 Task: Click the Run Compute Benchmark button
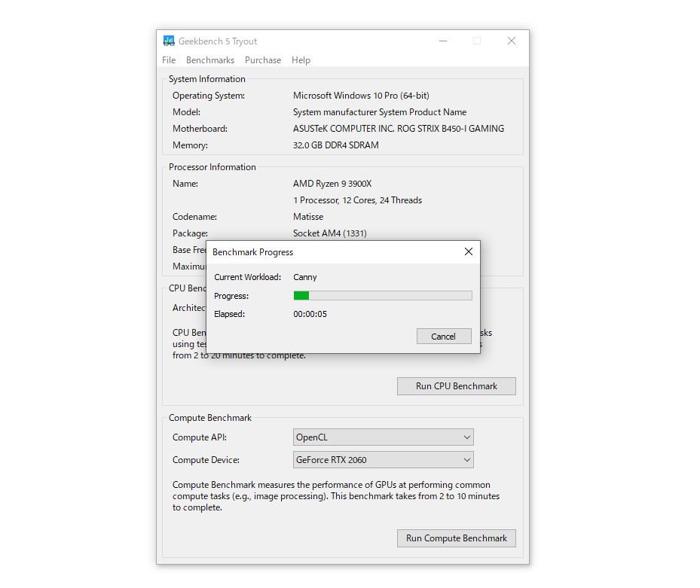point(456,538)
